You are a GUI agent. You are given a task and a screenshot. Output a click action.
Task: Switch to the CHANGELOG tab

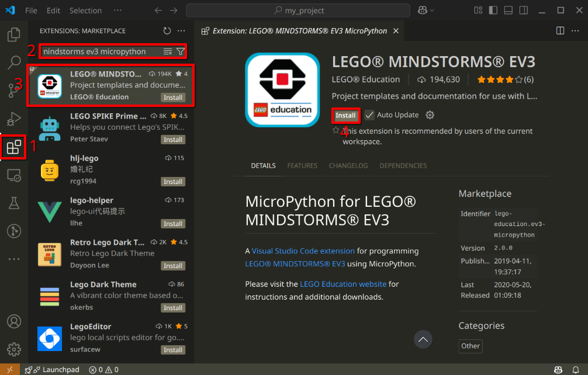(348, 166)
